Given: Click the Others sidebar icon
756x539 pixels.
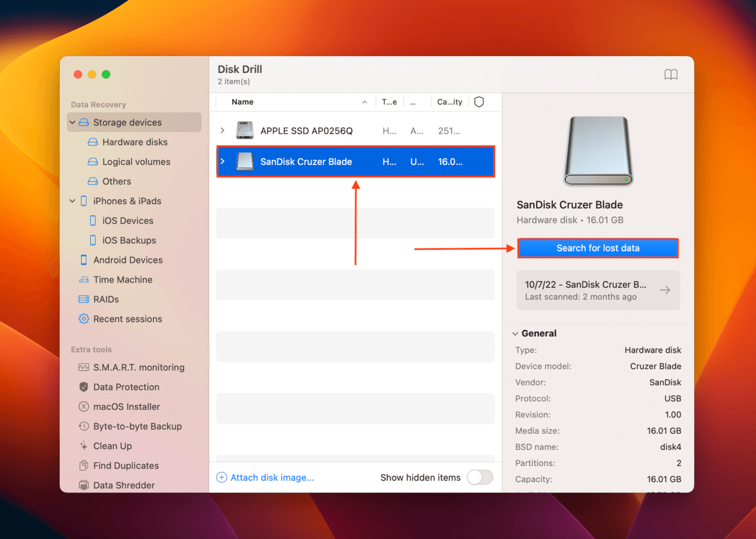Looking at the screenshot, I should [x=93, y=181].
